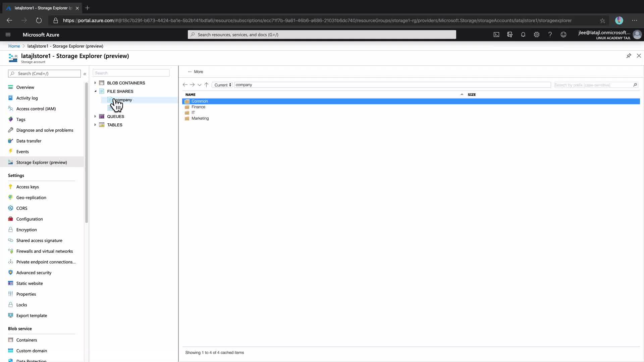Click the More toolbar button
This screenshot has width=644, height=362.
(x=196, y=72)
